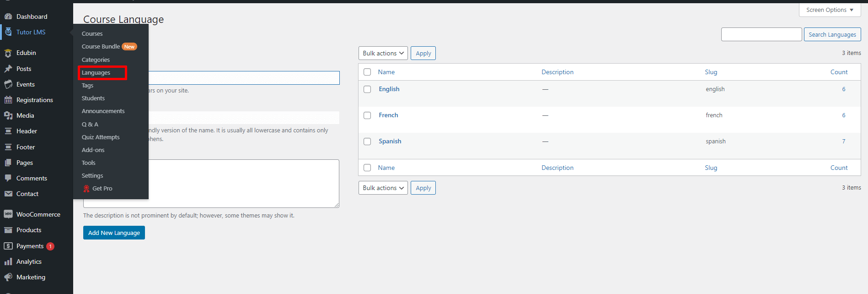Expand the Screen Options panel
The image size is (868, 294).
pos(830,10)
